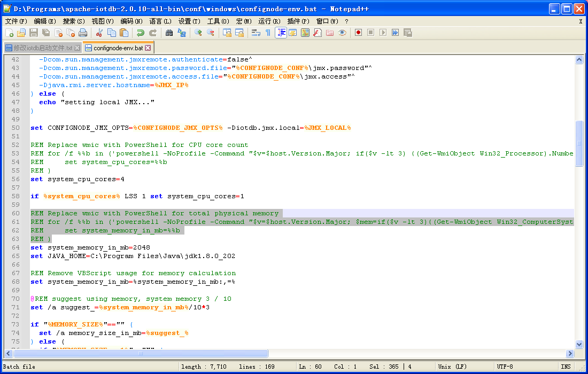588x374 pixels.
Task: Open the ? help menu
Action: coord(346,21)
